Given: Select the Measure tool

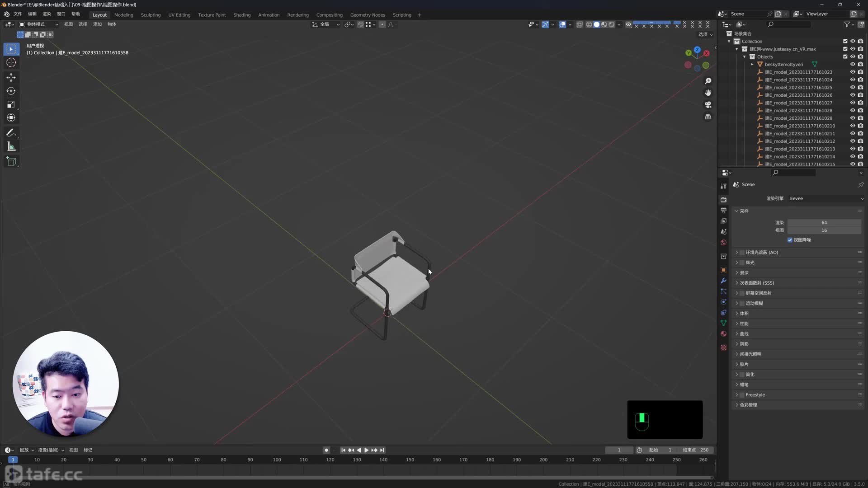Looking at the screenshot, I should pyautogui.click(x=11, y=146).
